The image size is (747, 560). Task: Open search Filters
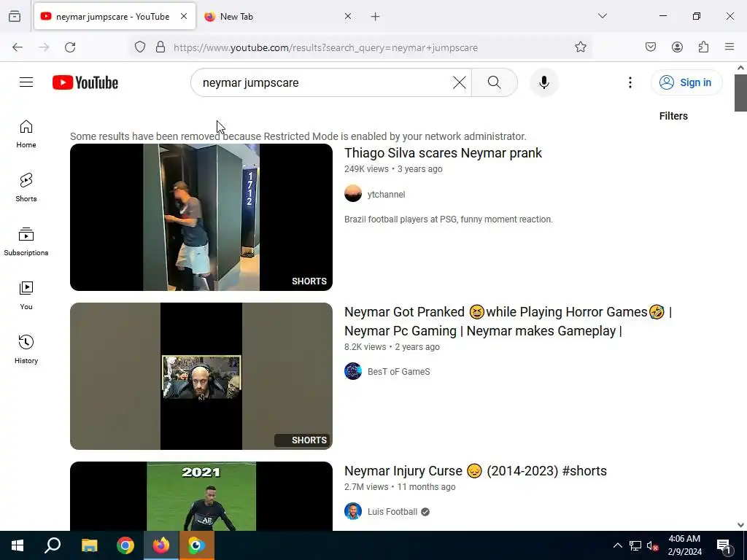(673, 116)
